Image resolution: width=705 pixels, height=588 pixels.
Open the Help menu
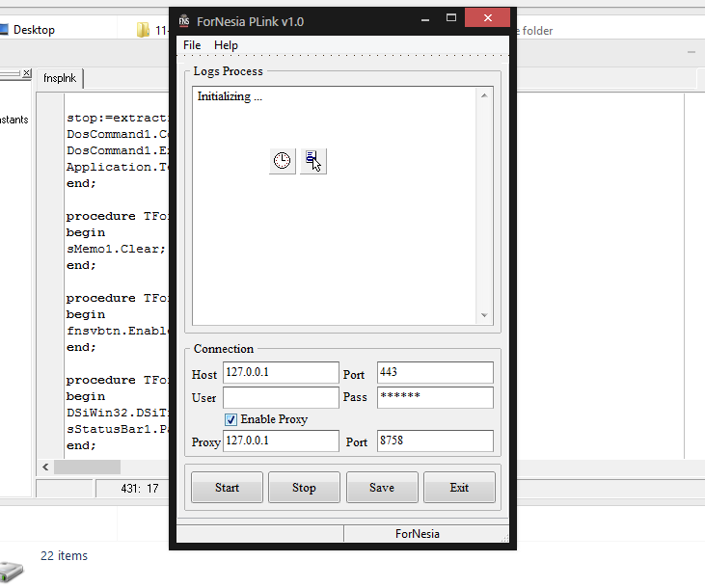click(x=226, y=45)
